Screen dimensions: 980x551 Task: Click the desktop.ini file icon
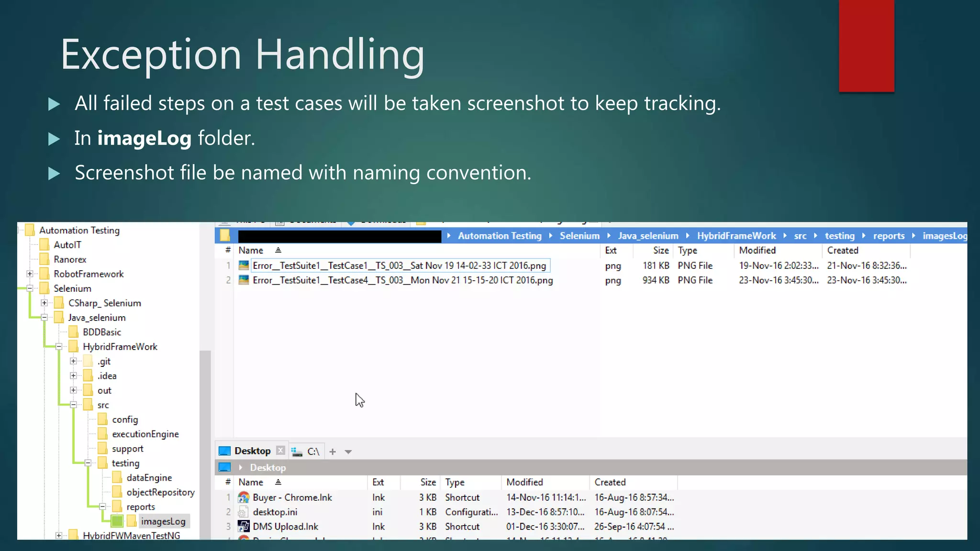[243, 512]
